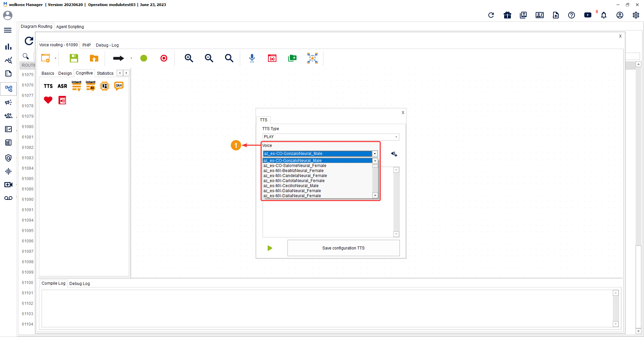Click the blue microphone toolbar icon
Viewport: 644px width, 337px height.
[x=252, y=58]
